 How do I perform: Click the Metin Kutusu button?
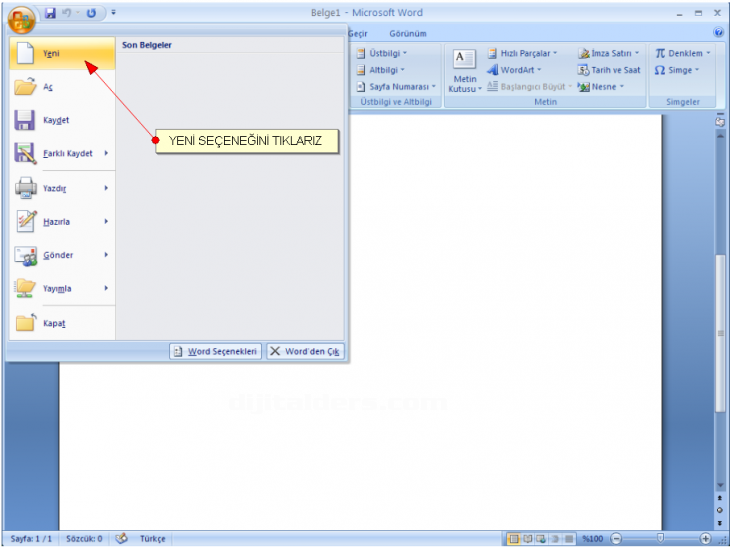pyautogui.click(x=465, y=71)
